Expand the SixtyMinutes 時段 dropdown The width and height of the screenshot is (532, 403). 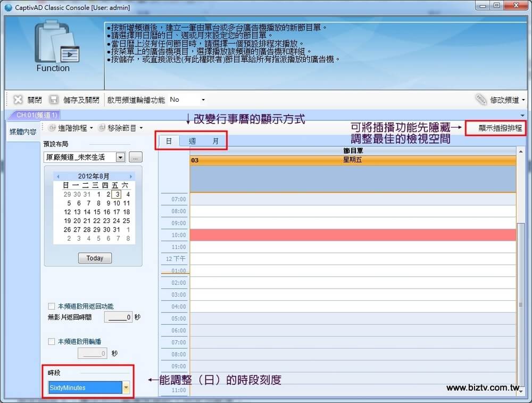point(126,388)
